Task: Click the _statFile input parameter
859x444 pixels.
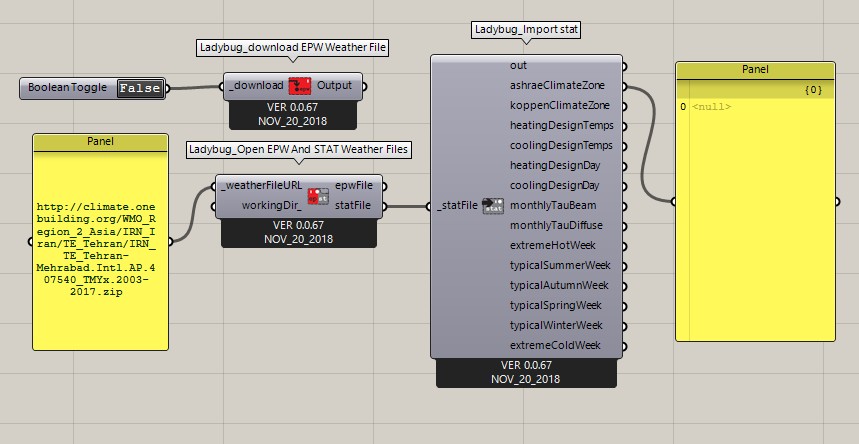Action: pyautogui.click(x=457, y=206)
